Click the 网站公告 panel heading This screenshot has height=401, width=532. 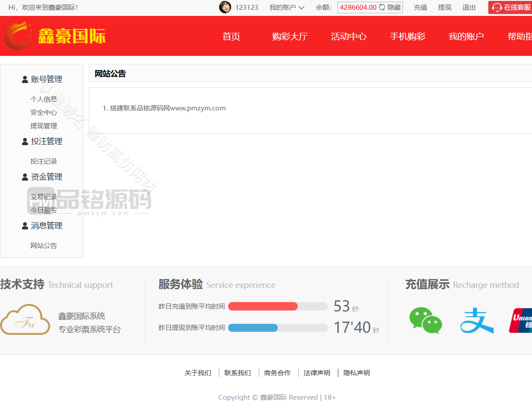[x=110, y=74]
